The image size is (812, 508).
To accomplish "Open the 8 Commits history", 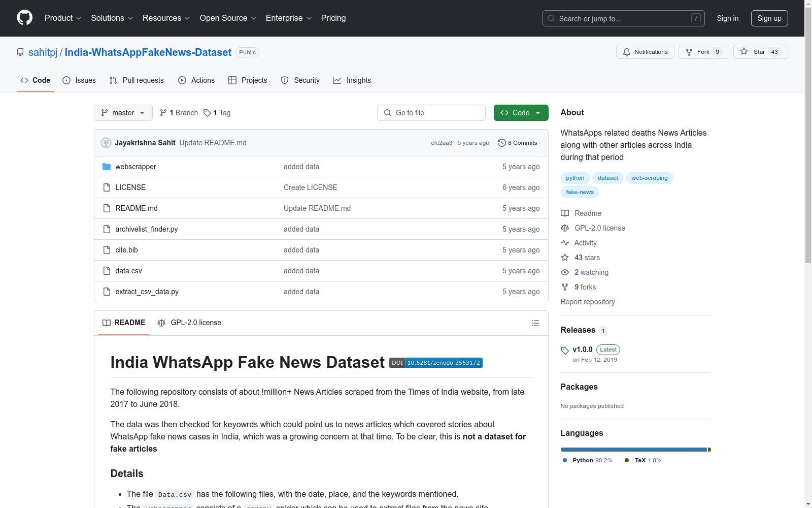I will click(517, 143).
